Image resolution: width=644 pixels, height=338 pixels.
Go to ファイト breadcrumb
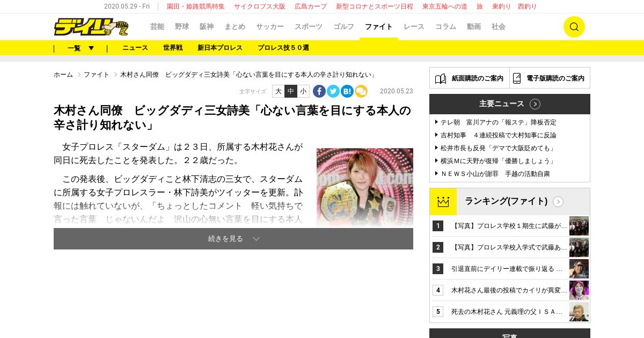(97, 75)
